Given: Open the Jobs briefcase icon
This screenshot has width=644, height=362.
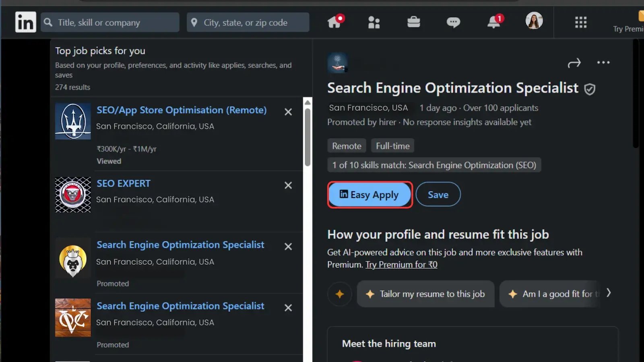Looking at the screenshot, I should [x=413, y=22].
